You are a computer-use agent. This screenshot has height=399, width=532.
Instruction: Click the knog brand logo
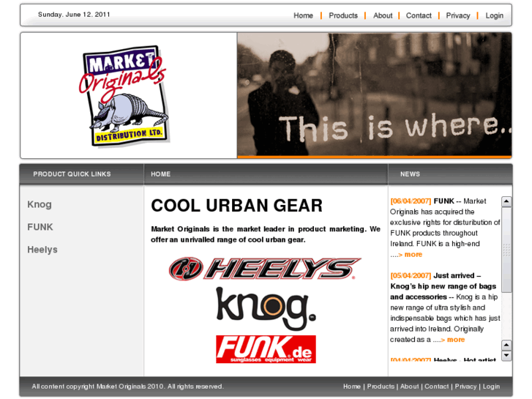click(x=266, y=308)
